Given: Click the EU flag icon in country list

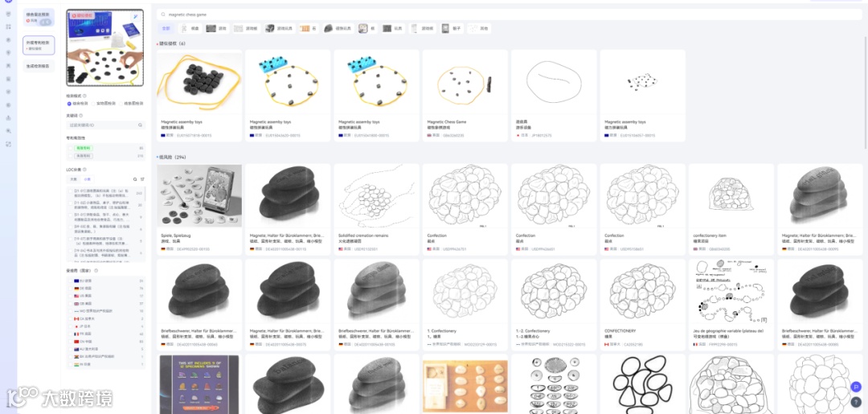Looking at the screenshot, I should (76, 281).
